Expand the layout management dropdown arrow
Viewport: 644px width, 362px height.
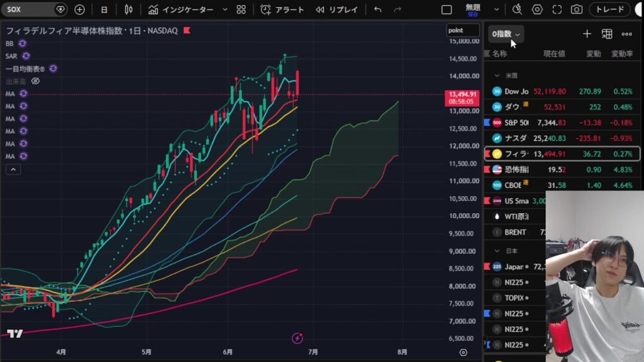496,9
